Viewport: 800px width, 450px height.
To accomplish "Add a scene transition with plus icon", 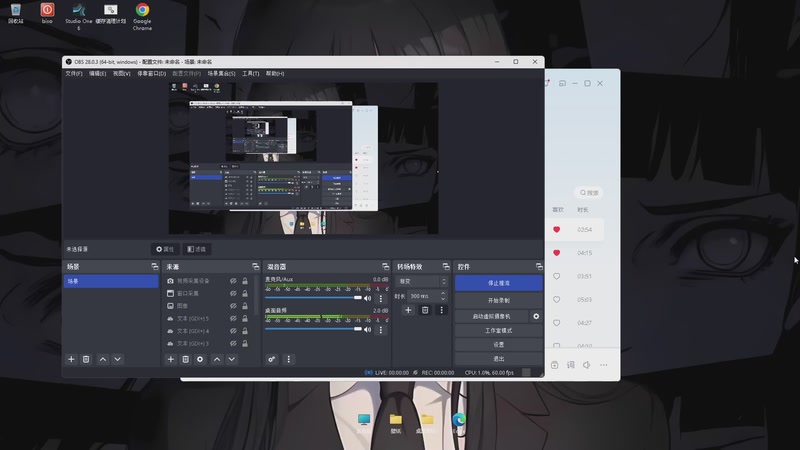I will click(x=408, y=310).
